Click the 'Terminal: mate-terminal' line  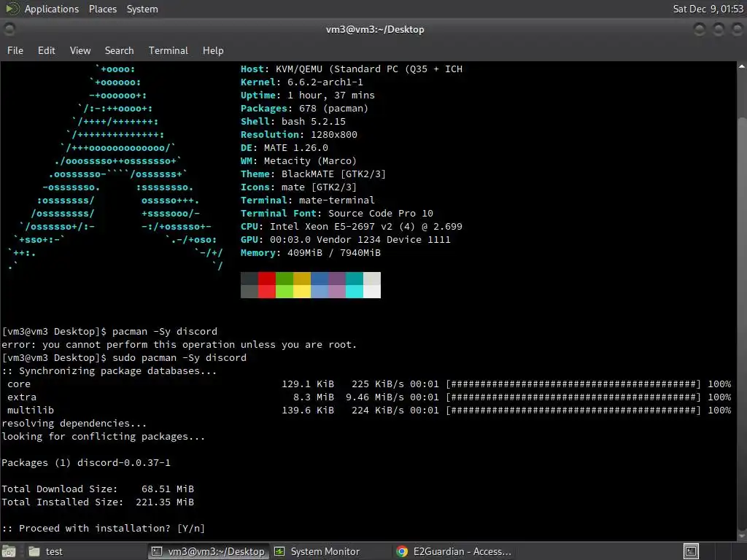click(x=307, y=201)
